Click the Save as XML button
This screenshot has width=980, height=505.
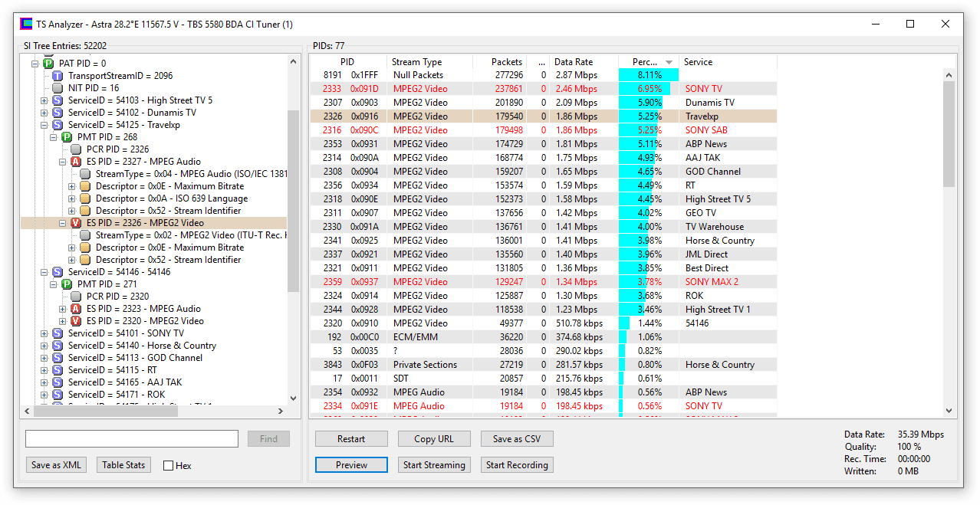coord(56,465)
